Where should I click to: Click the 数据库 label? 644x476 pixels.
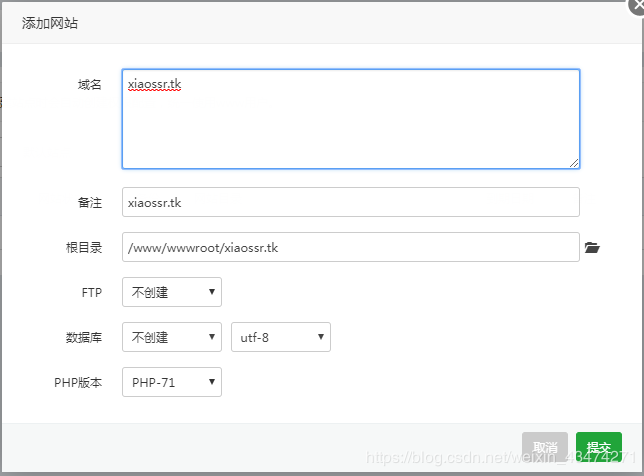click(x=84, y=338)
